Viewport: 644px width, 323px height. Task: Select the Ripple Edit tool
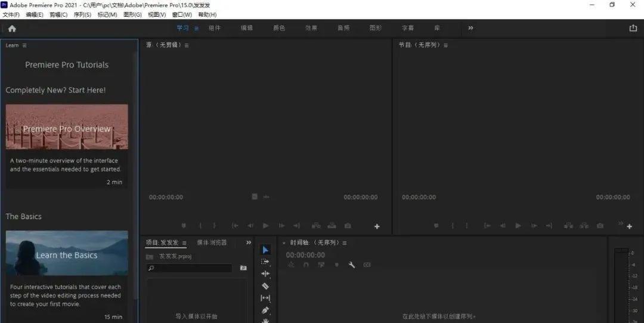(x=265, y=273)
